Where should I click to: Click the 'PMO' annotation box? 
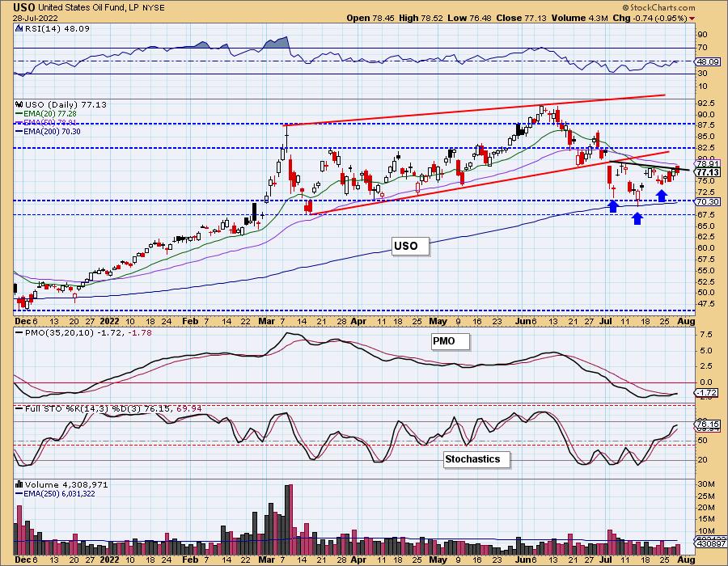450,341
